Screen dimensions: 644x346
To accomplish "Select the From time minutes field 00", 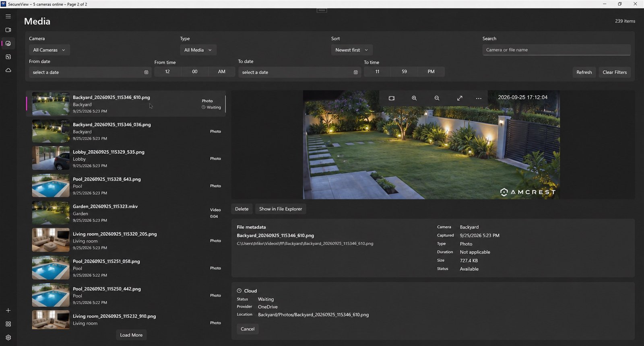I will (x=195, y=72).
